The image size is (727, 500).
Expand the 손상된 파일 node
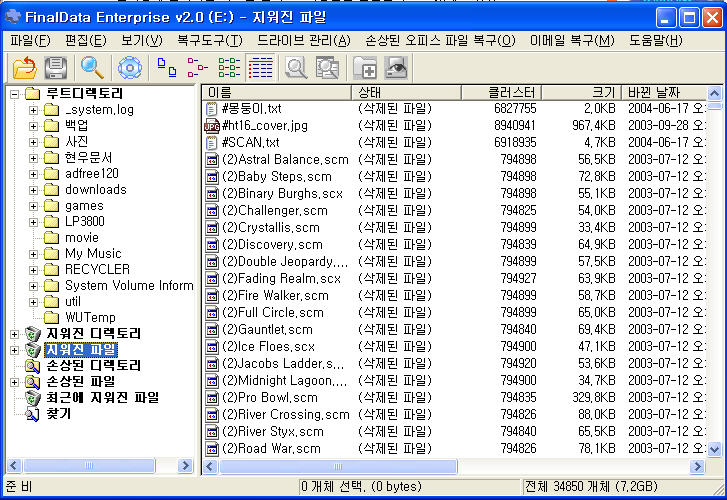pyautogui.click(x=14, y=382)
